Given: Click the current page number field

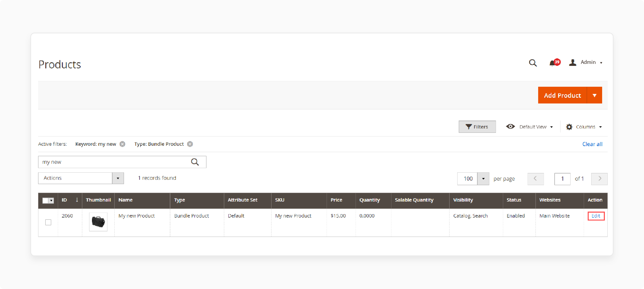Looking at the screenshot, I should pyautogui.click(x=562, y=179).
